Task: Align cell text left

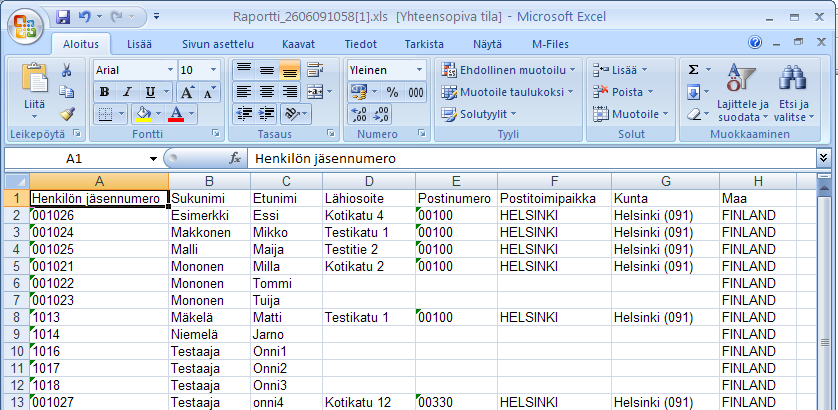Action: coord(244,92)
